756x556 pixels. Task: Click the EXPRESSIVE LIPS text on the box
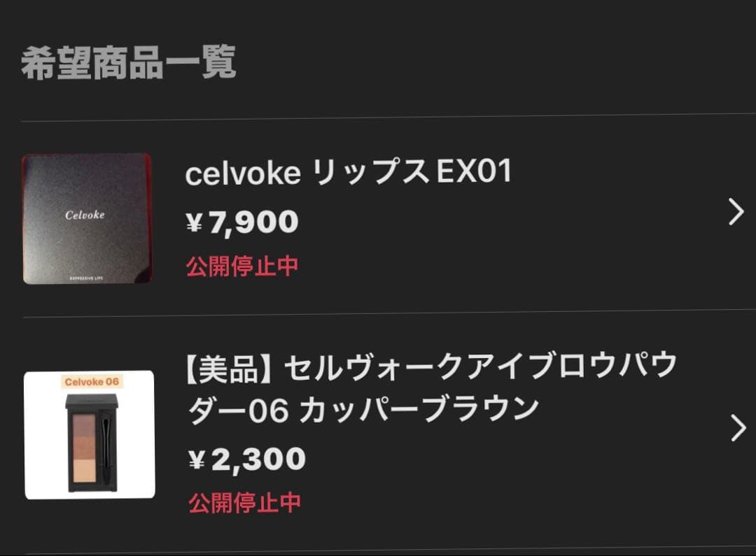coord(86,278)
